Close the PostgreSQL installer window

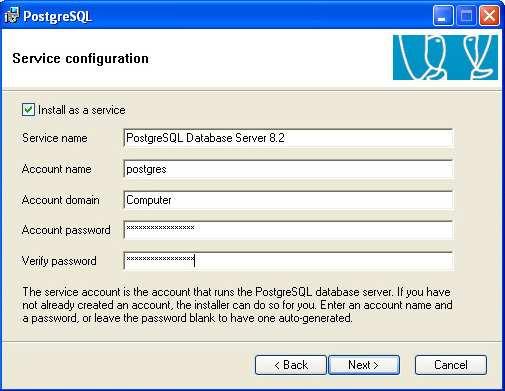click(x=489, y=15)
